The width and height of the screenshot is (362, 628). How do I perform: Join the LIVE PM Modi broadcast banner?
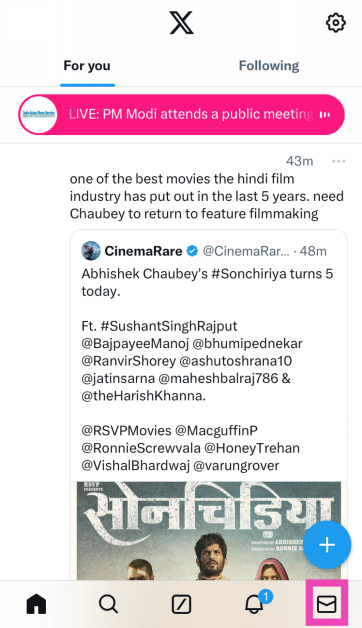point(181,115)
